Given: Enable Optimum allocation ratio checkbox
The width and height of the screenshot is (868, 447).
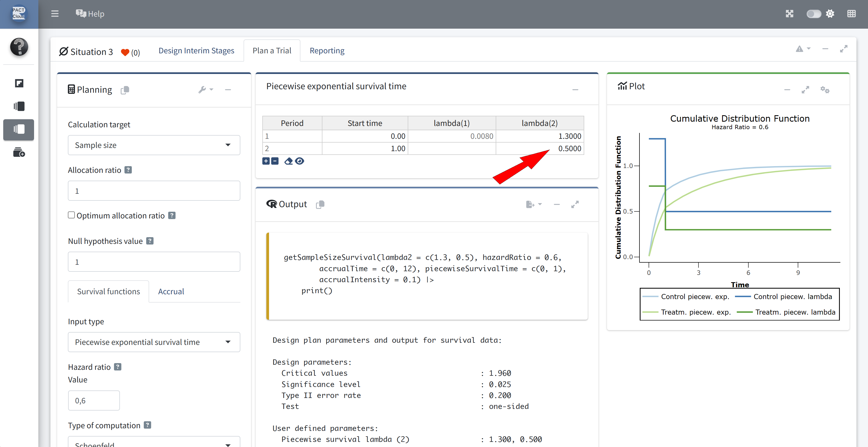Looking at the screenshot, I should 71,215.
